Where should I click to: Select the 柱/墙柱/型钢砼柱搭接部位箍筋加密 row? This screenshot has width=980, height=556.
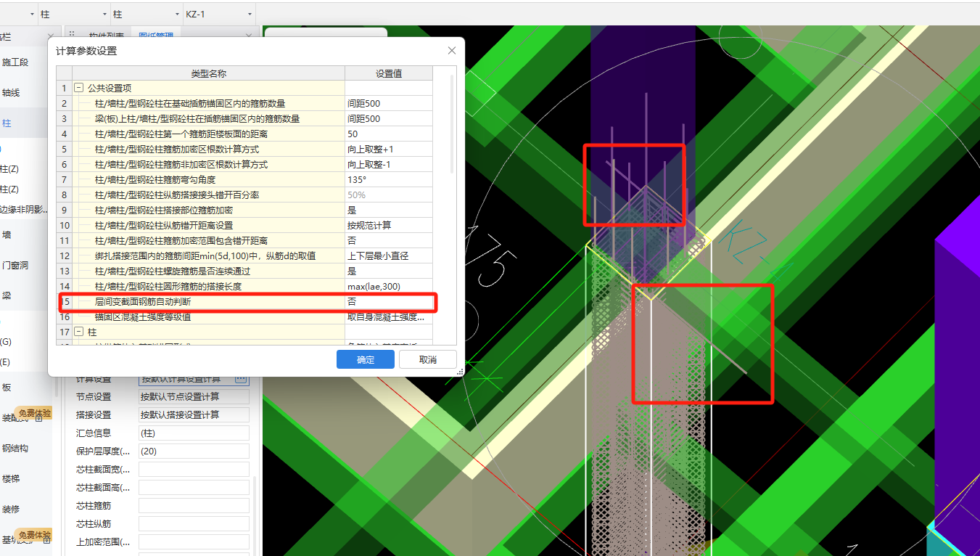pos(208,210)
